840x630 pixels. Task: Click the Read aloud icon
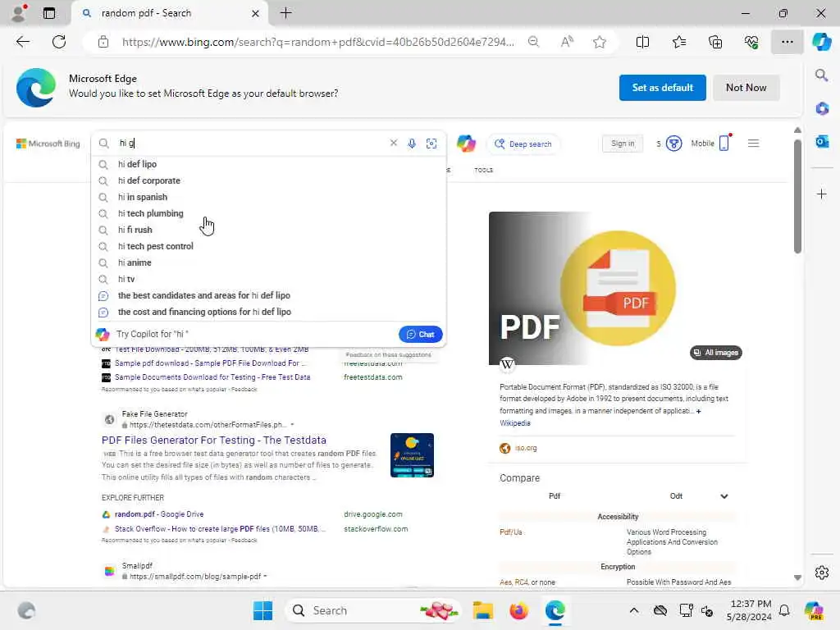tap(567, 42)
